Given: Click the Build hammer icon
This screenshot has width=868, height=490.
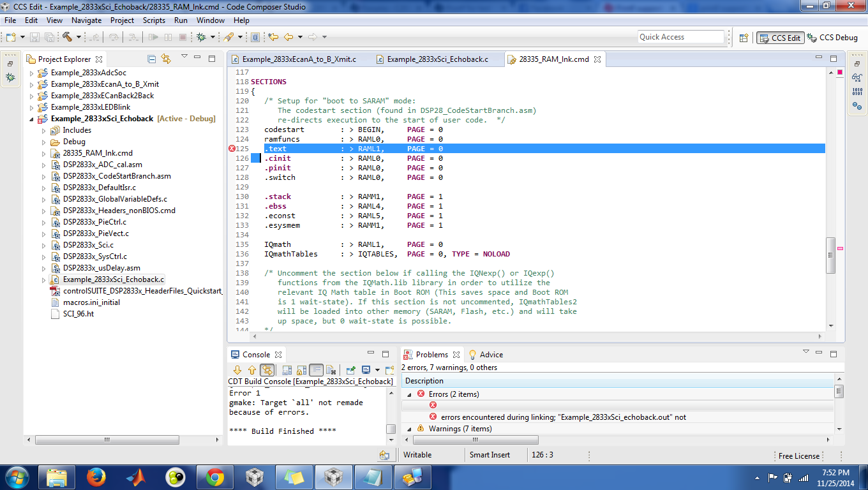Looking at the screenshot, I should (67, 37).
